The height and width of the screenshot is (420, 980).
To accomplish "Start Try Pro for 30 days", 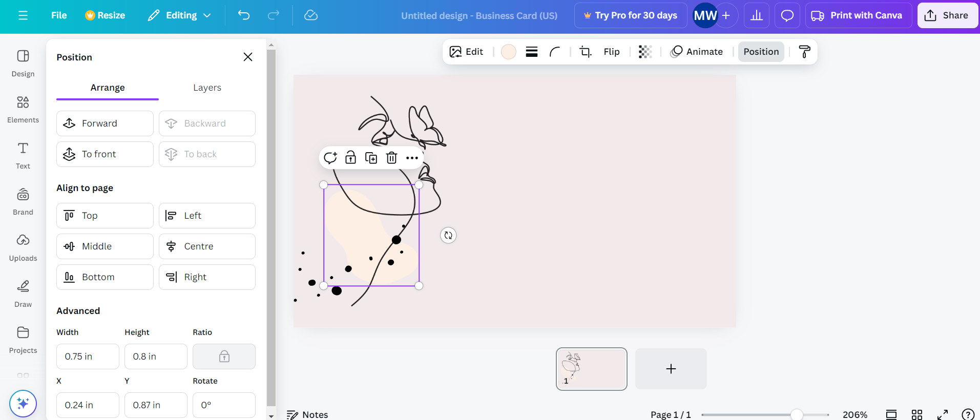I will [x=631, y=15].
